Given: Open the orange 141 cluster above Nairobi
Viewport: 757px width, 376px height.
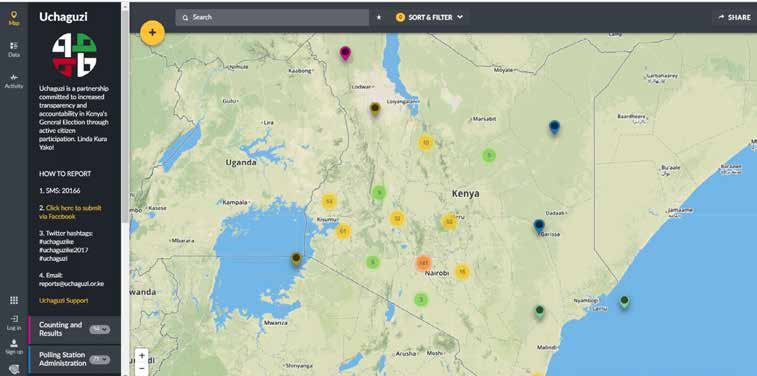Looking at the screenshot, I should pyautogui.click(x=423, y=263).
